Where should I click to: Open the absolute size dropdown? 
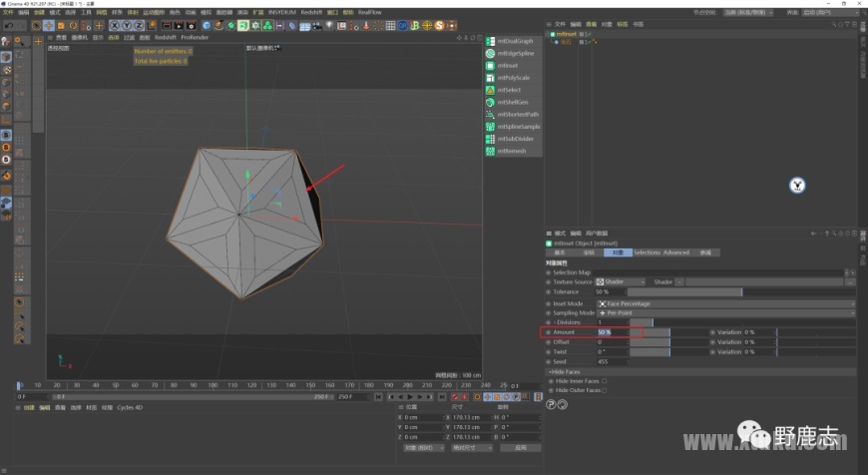coord(472,447)
